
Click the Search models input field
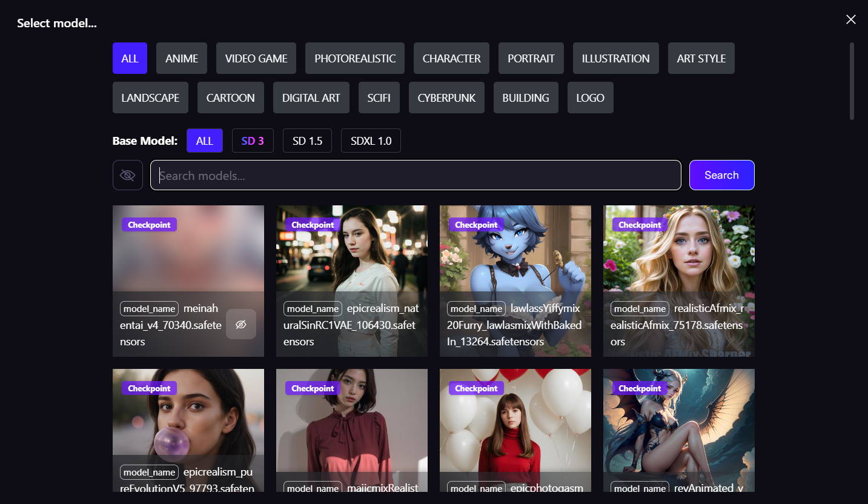point(416,175)
